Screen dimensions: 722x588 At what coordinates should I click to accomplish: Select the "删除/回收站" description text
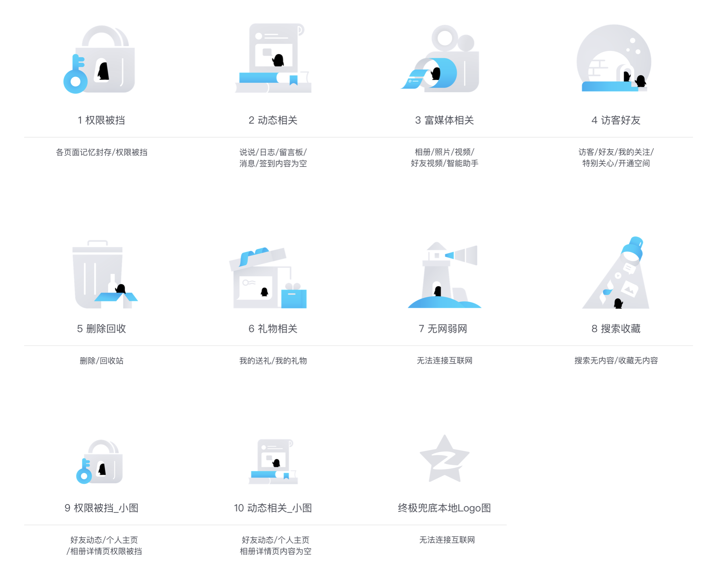coord(102,361)
